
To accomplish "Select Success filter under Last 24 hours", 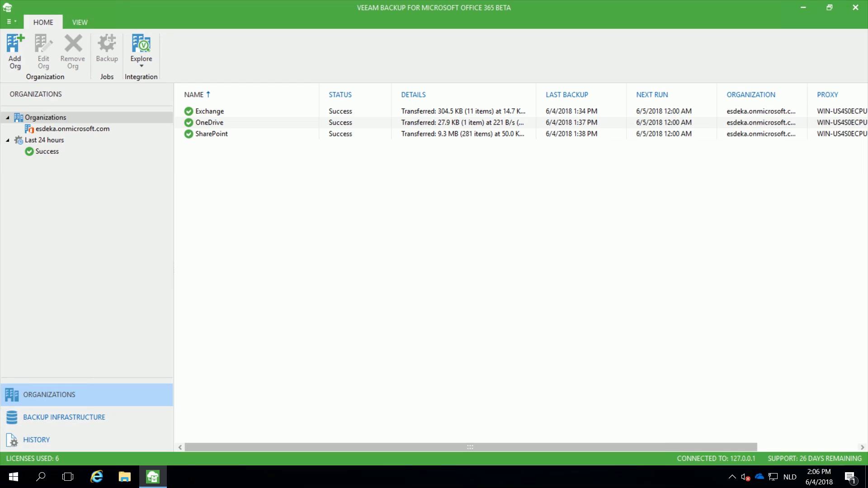I will pyautogui.click(x=47, y=151).
